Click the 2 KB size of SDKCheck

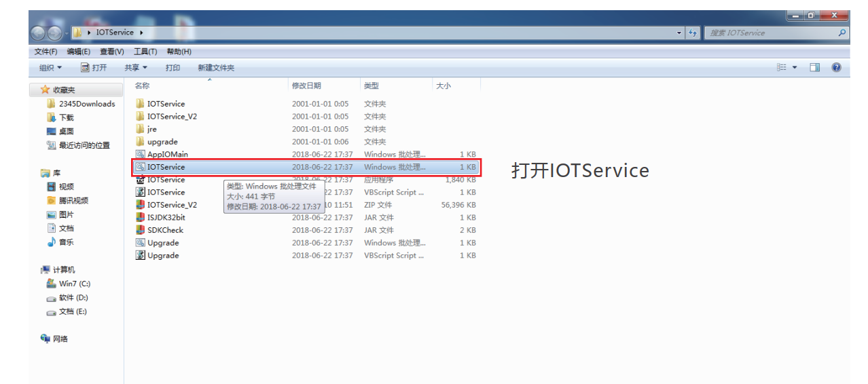point(467,230)
